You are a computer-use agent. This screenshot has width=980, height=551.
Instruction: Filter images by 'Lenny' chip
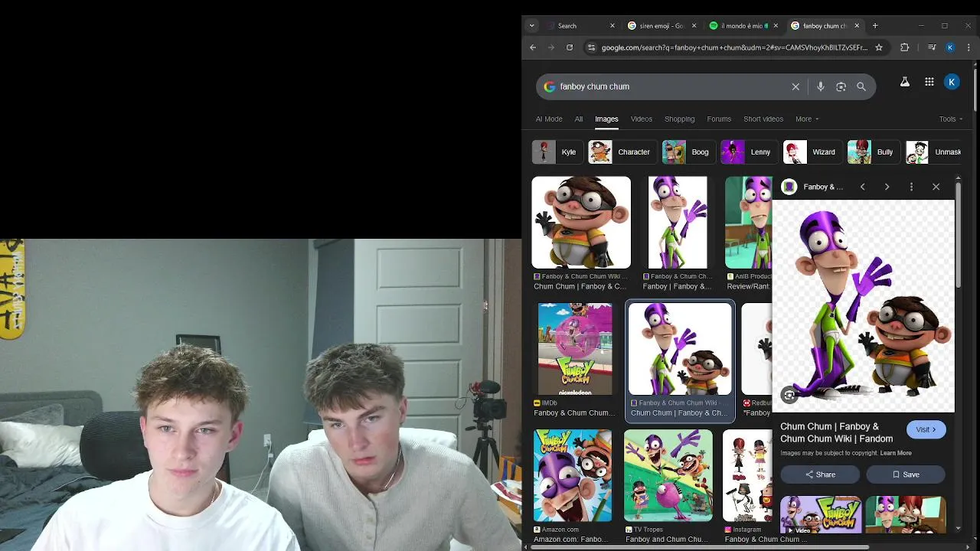pos(749,152)
